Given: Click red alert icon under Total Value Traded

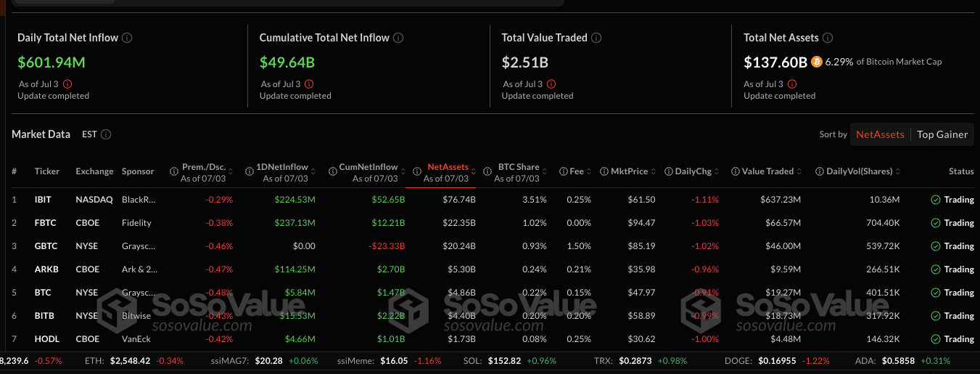Looking at the screenshot, I should (x=551, y=84).
